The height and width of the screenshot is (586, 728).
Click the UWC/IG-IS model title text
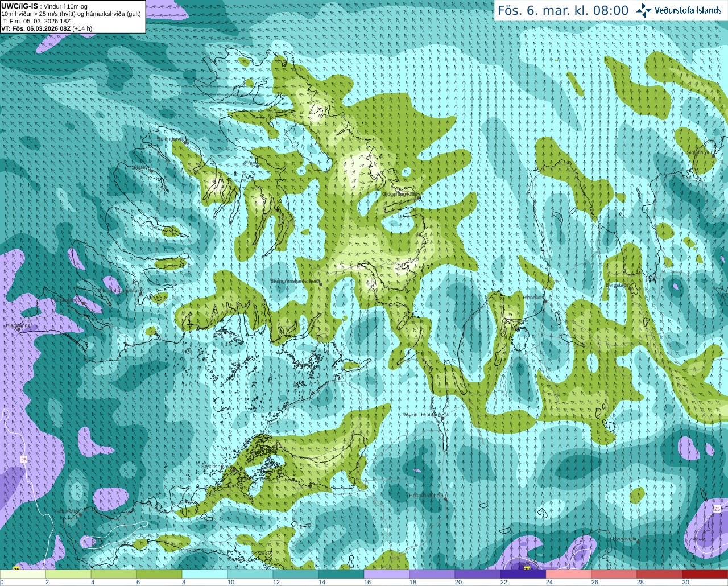pos(19,6)
